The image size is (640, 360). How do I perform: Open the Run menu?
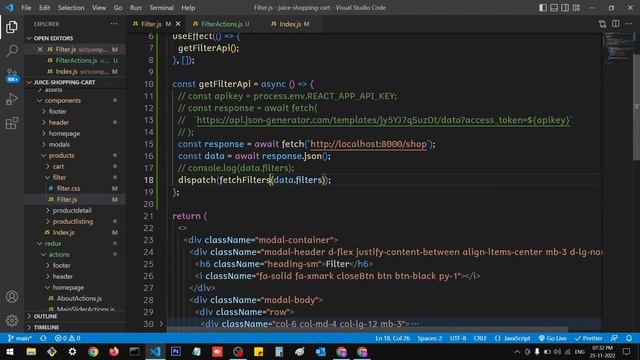coord(136,8)
